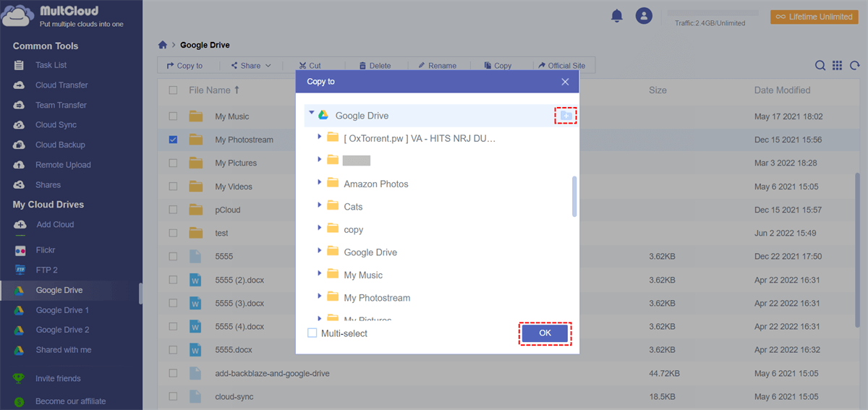Expand the copy folder node
Screen dimensions: 868x410
pos(319,229)
